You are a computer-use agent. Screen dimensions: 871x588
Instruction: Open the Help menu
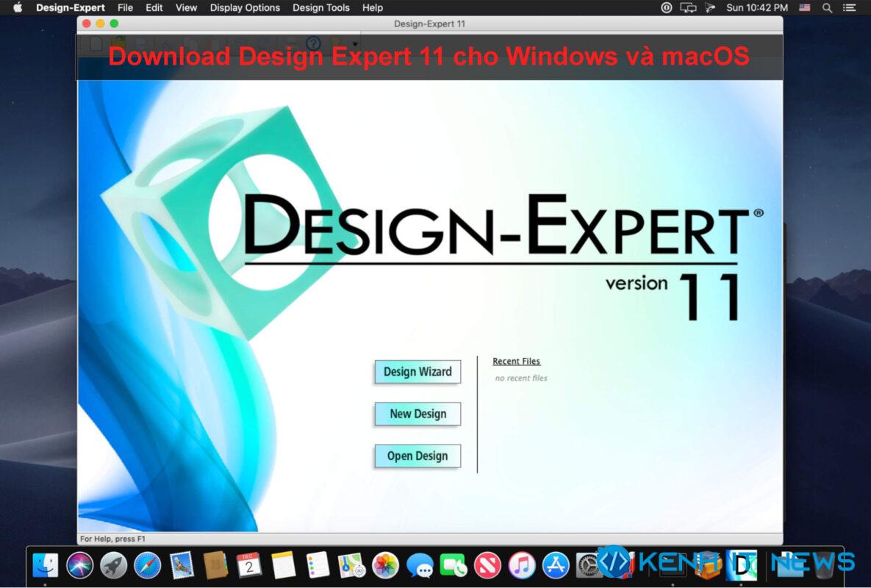[x=372, y=8]
